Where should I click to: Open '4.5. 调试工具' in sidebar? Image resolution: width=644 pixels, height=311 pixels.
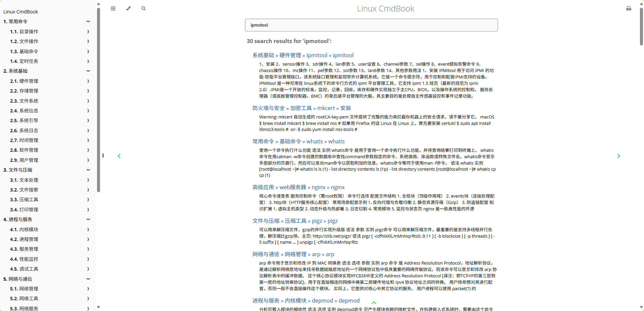(x=24, y=269)
